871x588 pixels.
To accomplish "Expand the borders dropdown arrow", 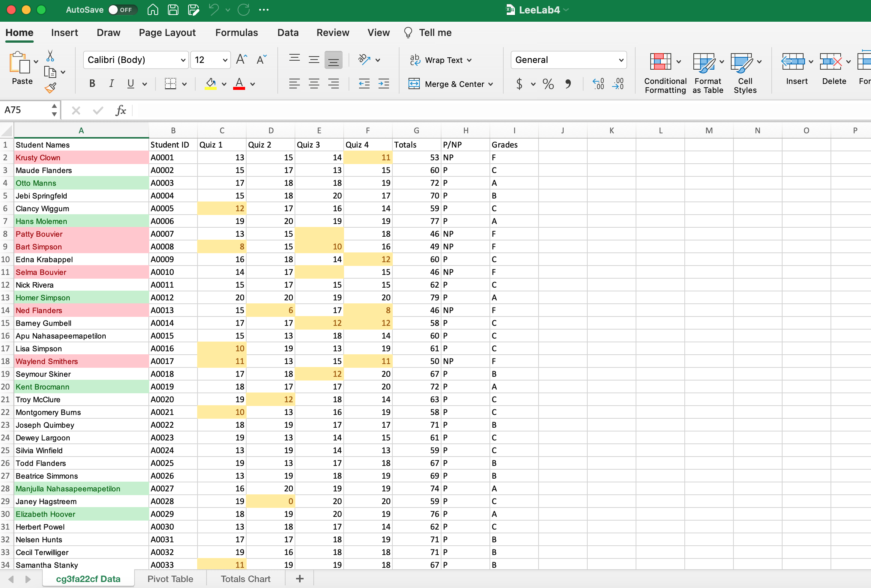I will click(x=184, y=84).
